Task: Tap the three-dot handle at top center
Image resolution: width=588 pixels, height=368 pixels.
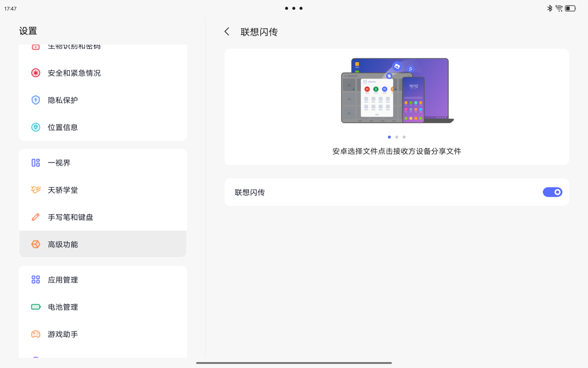Action: pyautogui.click(x=293, y=8)
